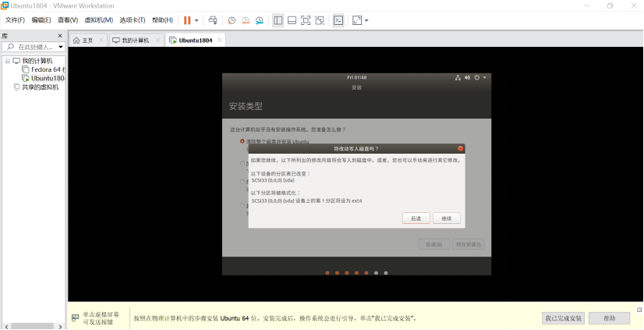Switch to Unity mode
Viewport: 644px width, 330px height.
(320, 20)
